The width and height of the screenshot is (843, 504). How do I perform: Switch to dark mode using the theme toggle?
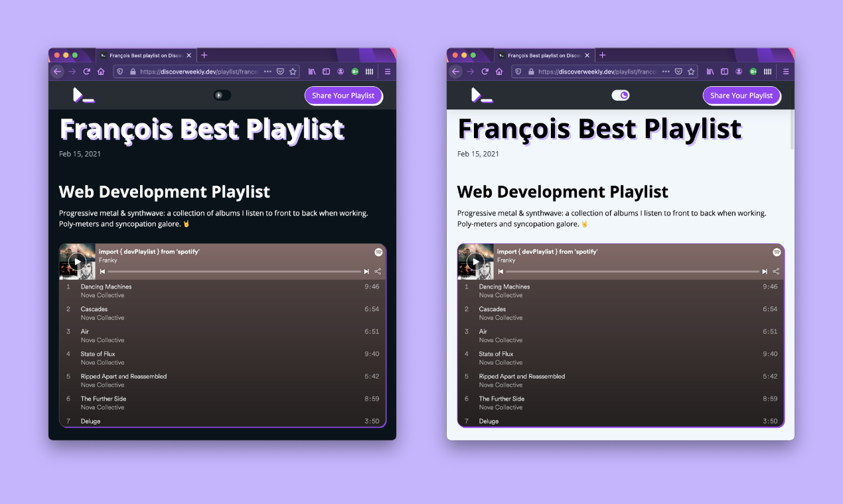pos(621,95)
